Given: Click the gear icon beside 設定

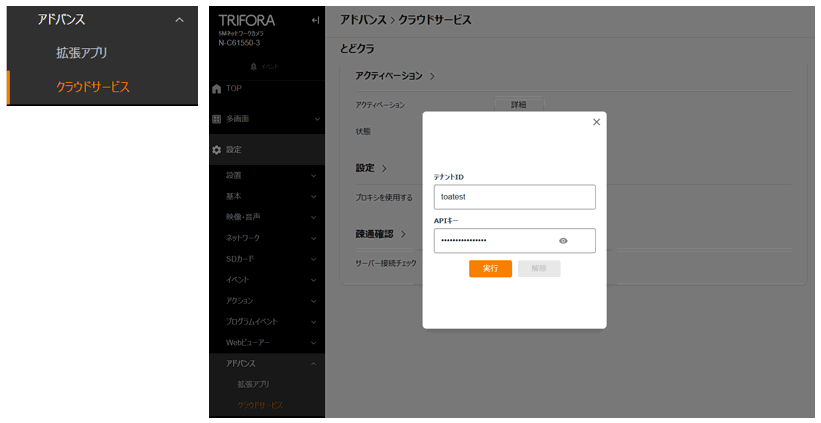Looking at the screenshot, I should [x=216, y=150].
